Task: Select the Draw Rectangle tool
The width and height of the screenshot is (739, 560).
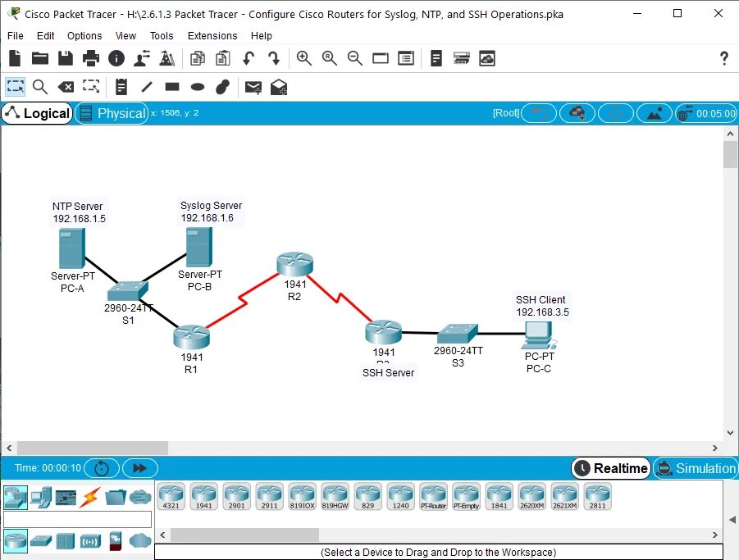Action: coord(172,87)
